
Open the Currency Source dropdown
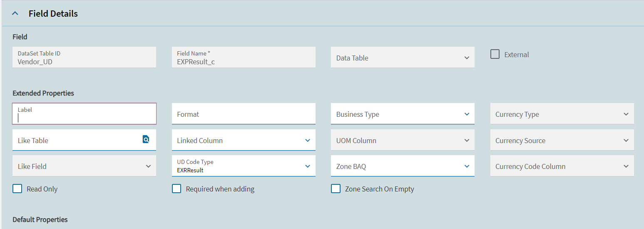[562, 140]
